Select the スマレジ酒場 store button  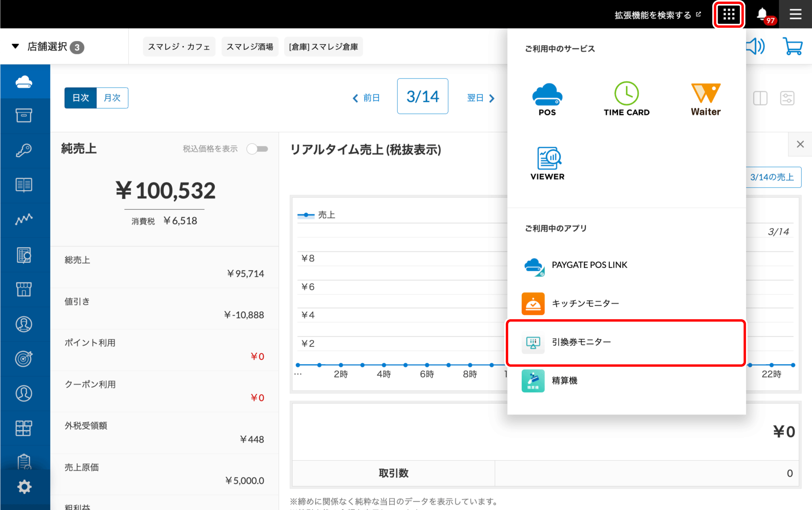click(250, 47)
